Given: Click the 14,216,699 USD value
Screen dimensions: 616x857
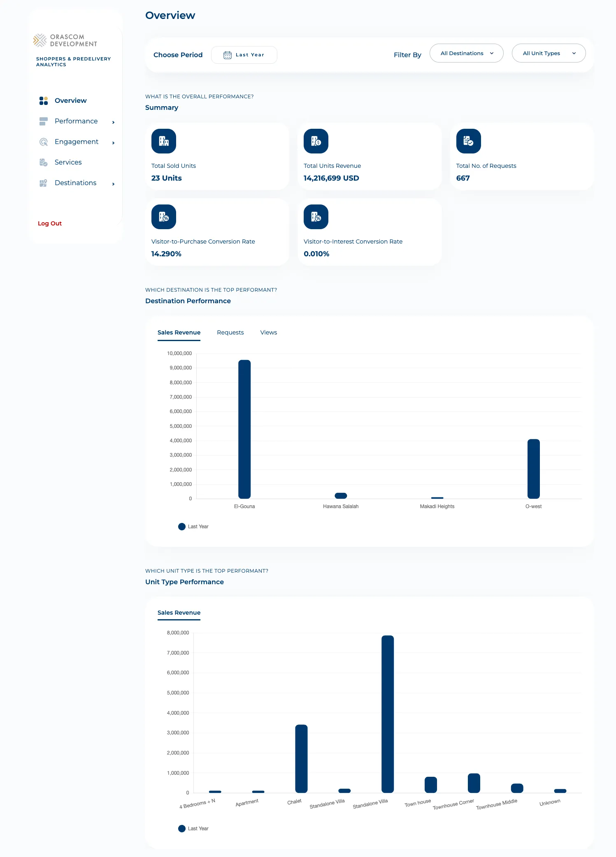Looking at the screenshot, I should click(331, 178).
